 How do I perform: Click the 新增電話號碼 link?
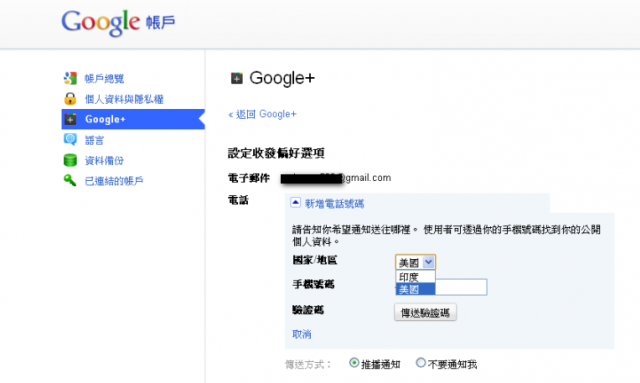[335, 204]
